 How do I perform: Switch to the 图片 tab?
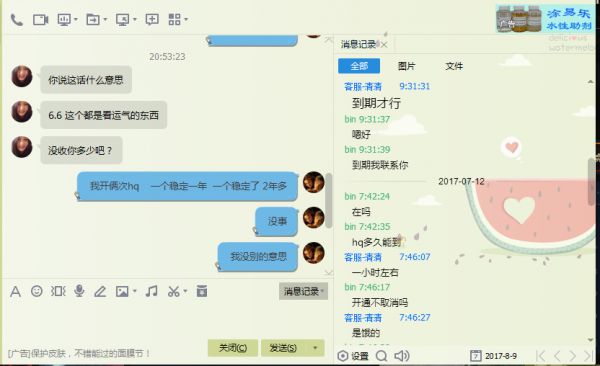click(x=406, y=66)
